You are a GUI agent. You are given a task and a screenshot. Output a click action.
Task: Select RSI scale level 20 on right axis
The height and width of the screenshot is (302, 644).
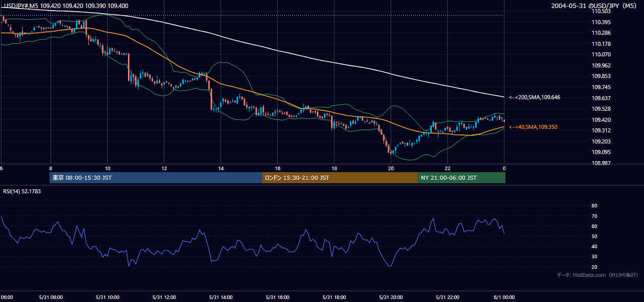coord(594,267)
